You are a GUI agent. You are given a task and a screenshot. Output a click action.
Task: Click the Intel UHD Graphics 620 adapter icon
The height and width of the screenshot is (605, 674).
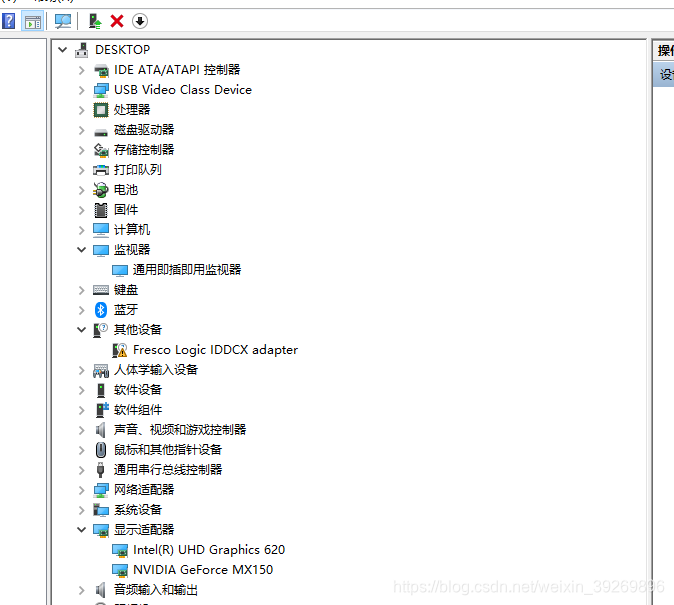[x=120, y=550]
